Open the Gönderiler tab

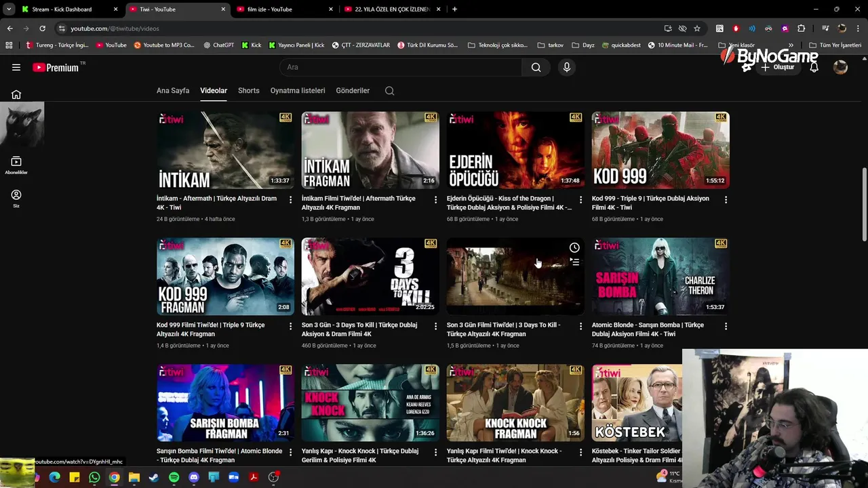pos(353,91)
